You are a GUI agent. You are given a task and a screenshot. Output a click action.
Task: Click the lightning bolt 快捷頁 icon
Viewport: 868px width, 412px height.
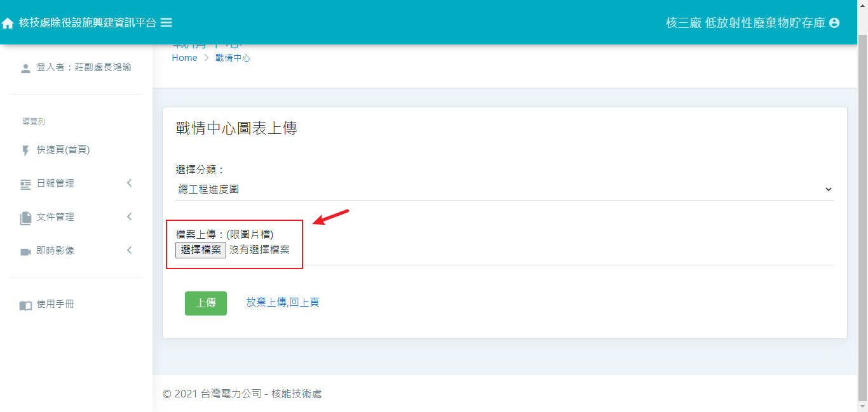coord(25,150)
